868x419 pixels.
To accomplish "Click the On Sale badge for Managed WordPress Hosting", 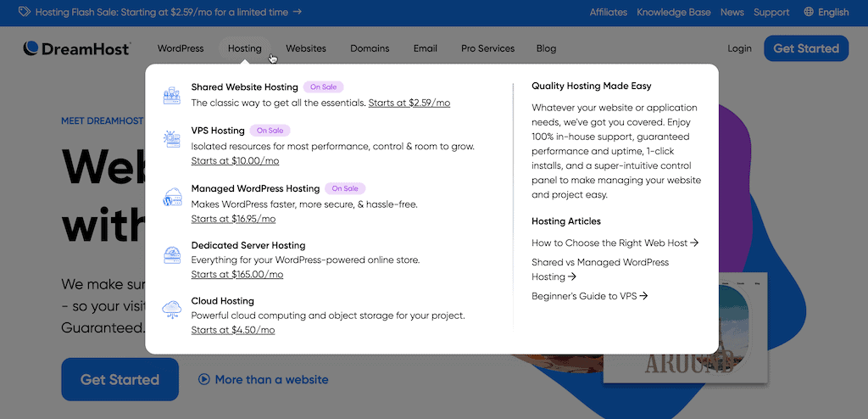I will (x=346, y=188).
